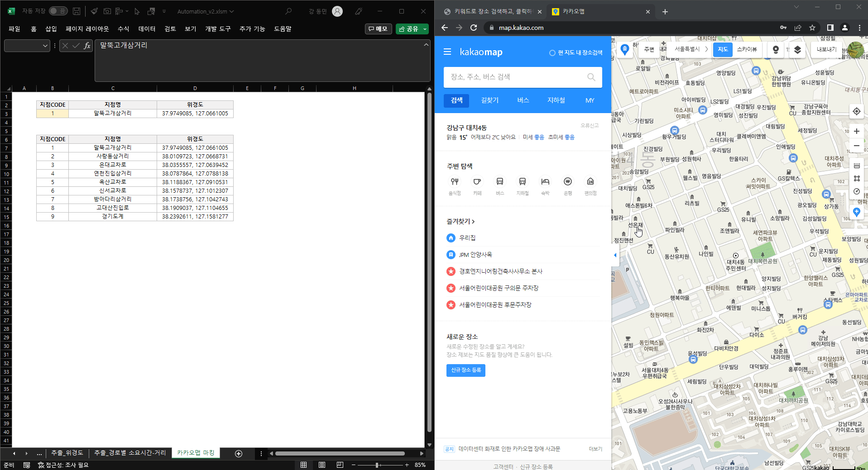
Task: Click the zoom slider handle in Excel
Action: click(377, 465)
